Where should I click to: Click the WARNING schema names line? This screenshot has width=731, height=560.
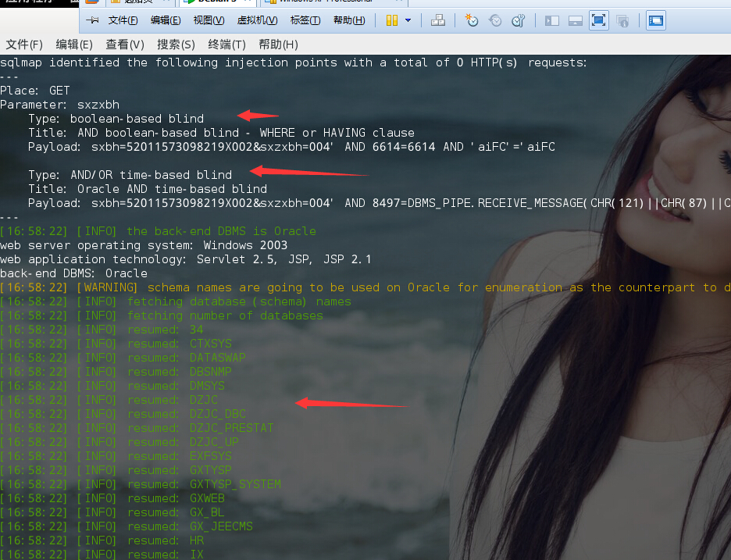pos(365,287)
